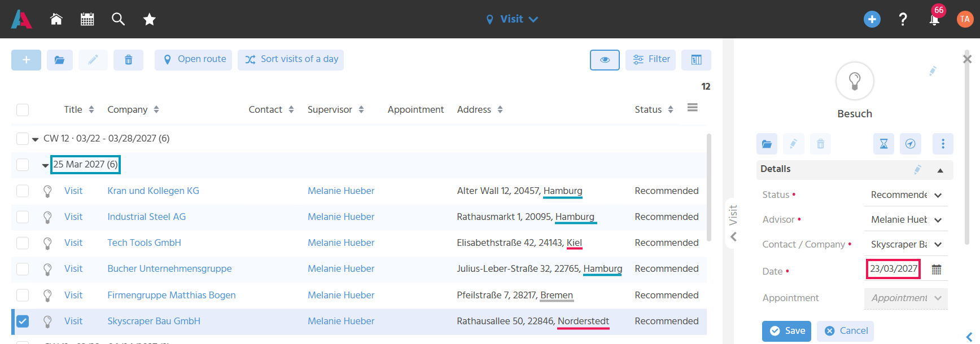Add a new visit with plus button
The image size is (980, 344).
[x=26, y=60]
